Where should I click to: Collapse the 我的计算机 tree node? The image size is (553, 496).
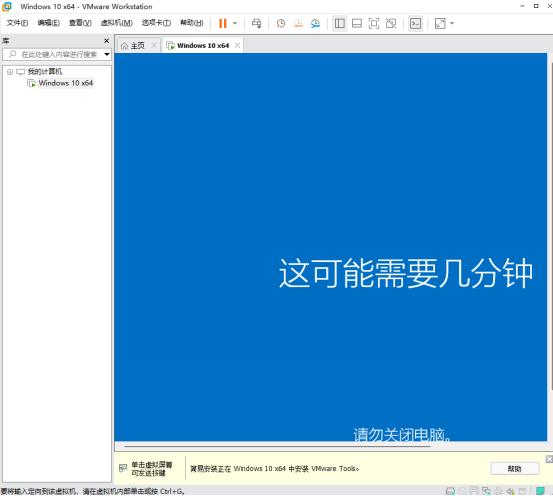(x=10, y=72)
